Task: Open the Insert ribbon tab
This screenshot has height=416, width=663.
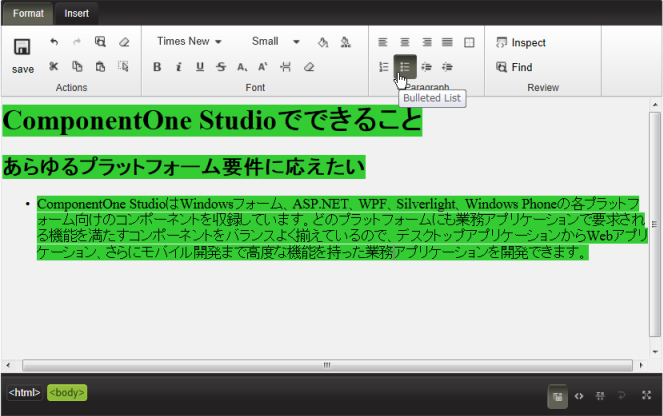Action: point(77,14)
